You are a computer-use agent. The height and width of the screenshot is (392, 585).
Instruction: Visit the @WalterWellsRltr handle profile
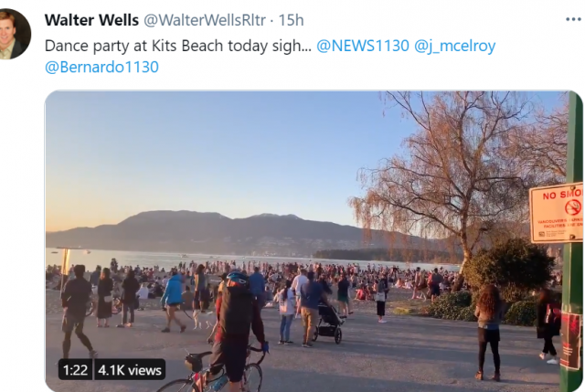[205, 20]
